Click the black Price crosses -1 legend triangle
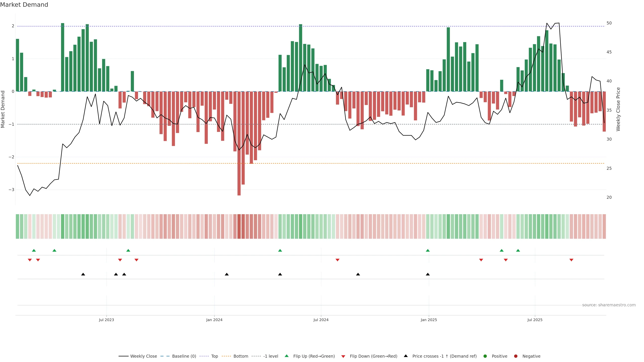Screen dimensions: 644x362 pyautogui.click(x=406, y=356)
